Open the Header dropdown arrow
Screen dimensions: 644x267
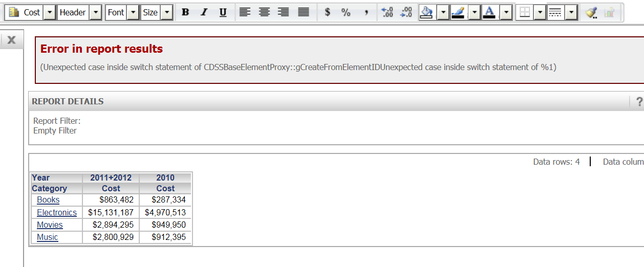pyautogui.click(x=95, y=12)
